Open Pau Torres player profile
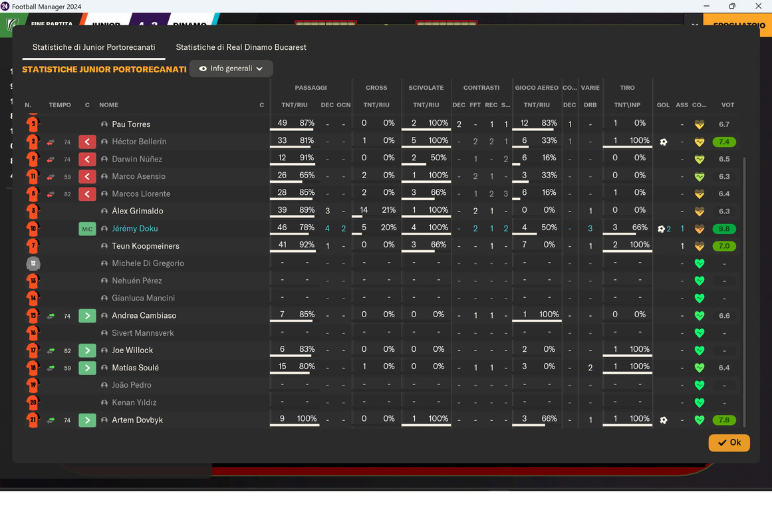 pyautogui.click(x=131, y=124)
